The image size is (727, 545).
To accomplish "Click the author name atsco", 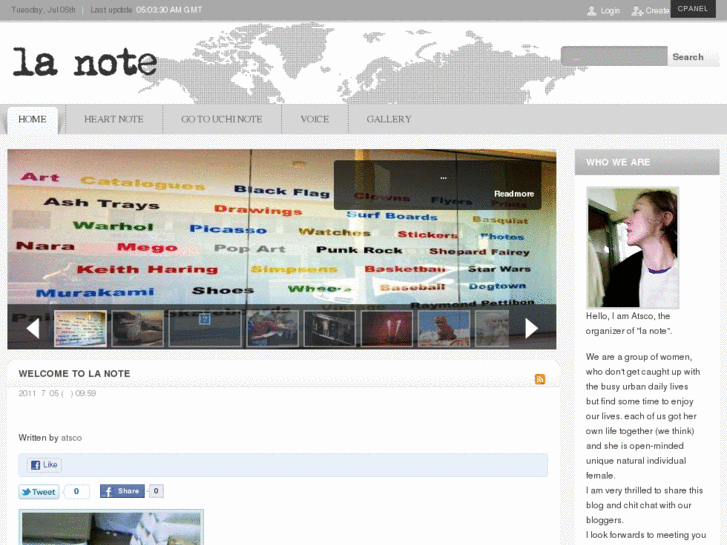I will click(x=71, y=438).
